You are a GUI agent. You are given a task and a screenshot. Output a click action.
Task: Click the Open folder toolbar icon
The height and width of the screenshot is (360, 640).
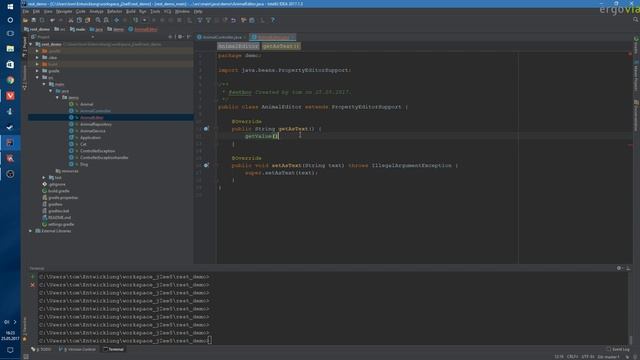[25, 20]
